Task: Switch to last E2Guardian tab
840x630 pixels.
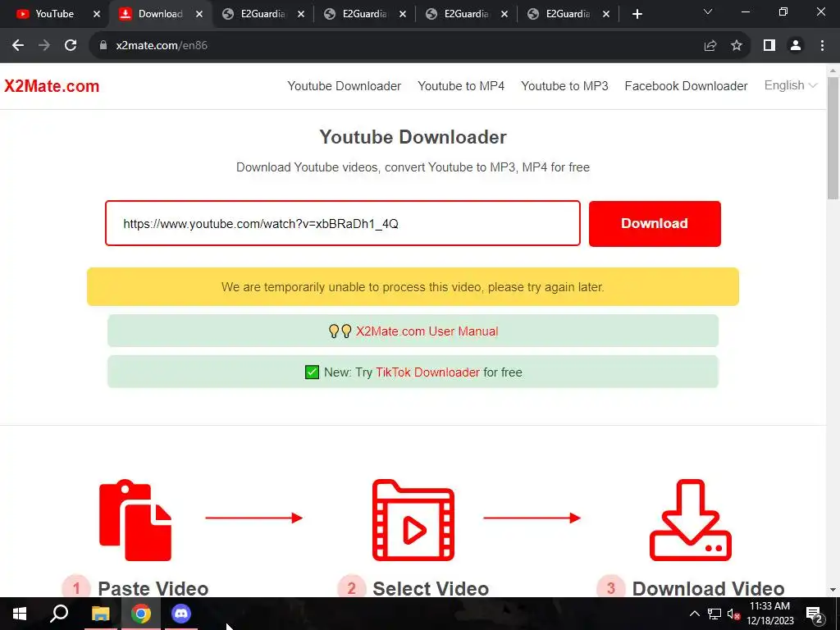Action: 568,14
